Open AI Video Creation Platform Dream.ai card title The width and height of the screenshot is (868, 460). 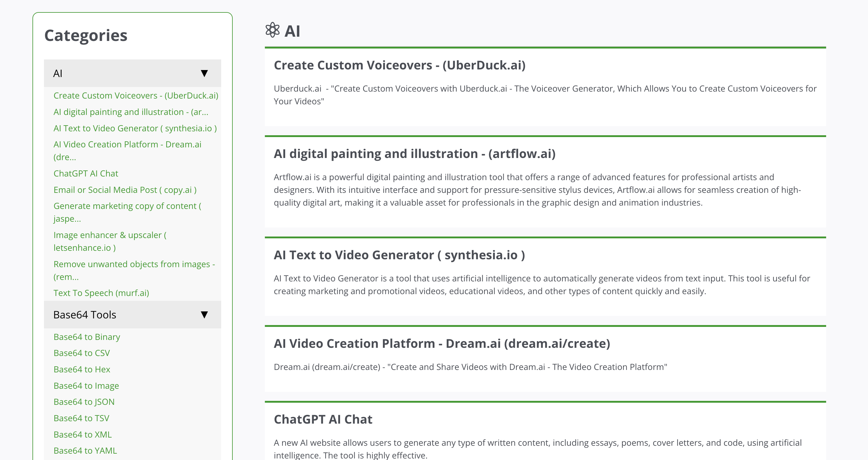click(442, 344)
